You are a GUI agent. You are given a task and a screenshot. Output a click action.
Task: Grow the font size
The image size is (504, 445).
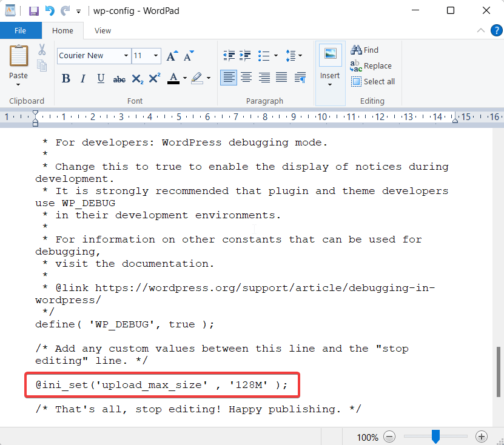click(x=172, y=56)
